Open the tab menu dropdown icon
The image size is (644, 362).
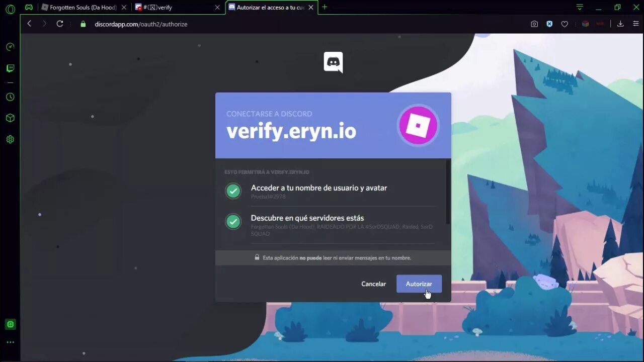click(580, 7)
